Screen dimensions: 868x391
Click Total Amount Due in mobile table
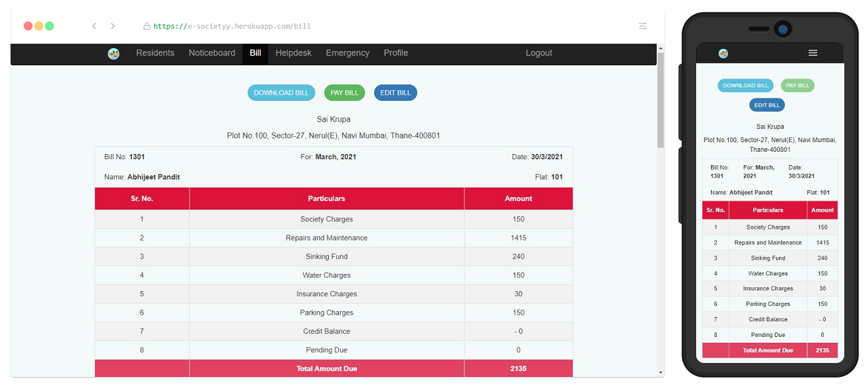point(768,350)
